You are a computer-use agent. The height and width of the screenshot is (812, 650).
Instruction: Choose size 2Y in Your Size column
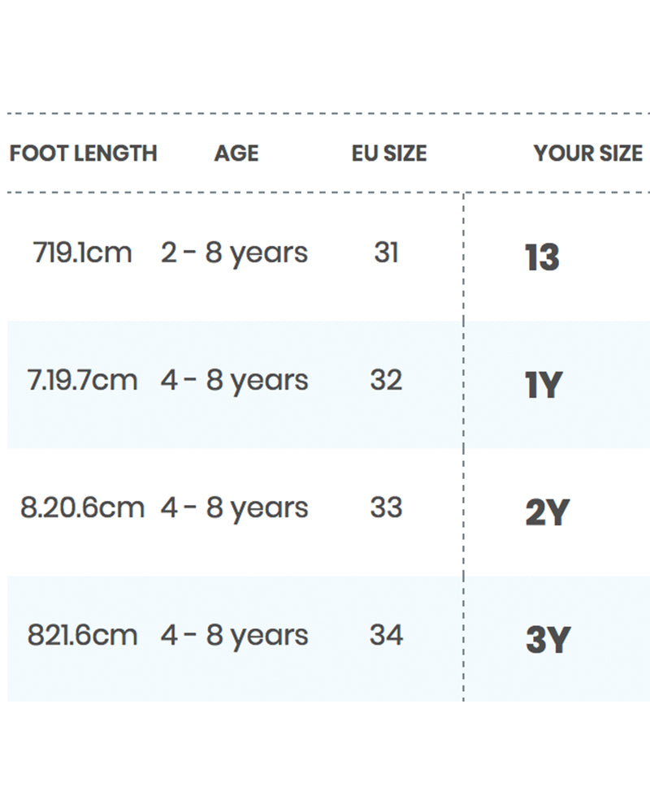(547, 513)
